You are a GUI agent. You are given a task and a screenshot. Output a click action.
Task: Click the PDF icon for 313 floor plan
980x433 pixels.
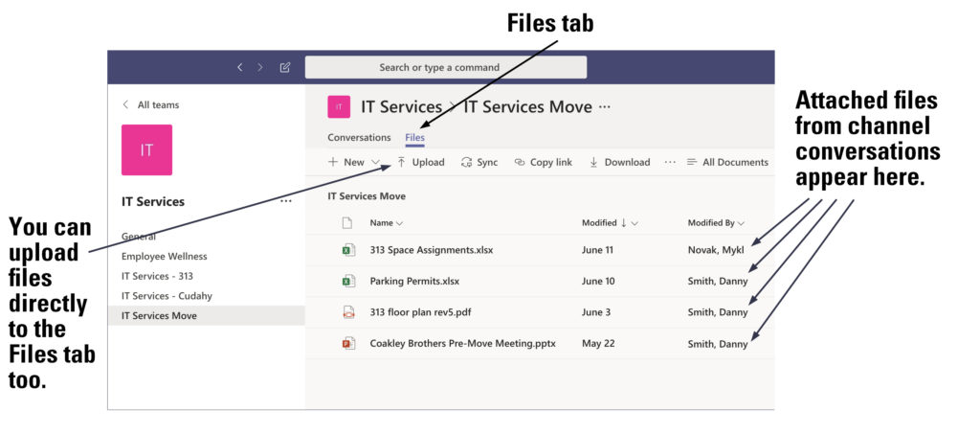348,312
